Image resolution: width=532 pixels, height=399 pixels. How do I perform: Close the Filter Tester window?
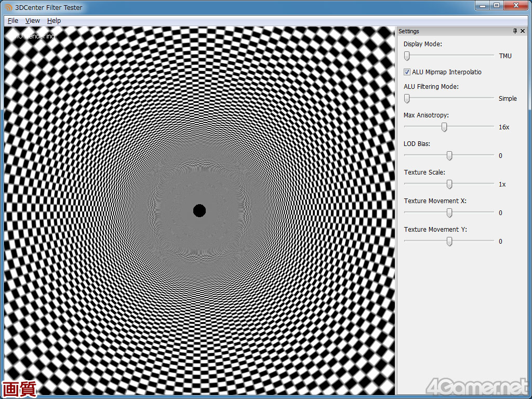(516, 6)
